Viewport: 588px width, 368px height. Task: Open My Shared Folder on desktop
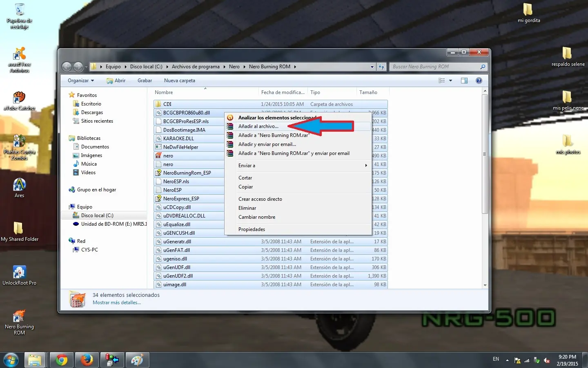[x=19, y=232]
